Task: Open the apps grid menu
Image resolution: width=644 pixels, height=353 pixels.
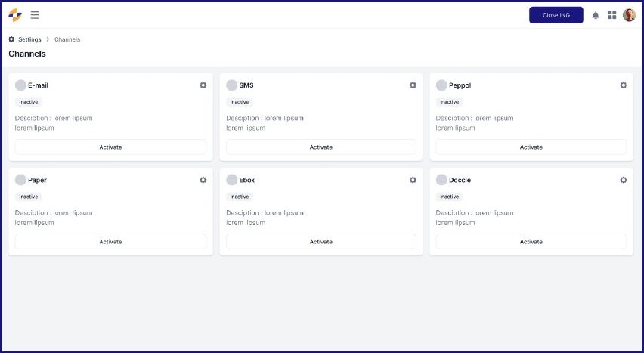Action: coord(612,15)
